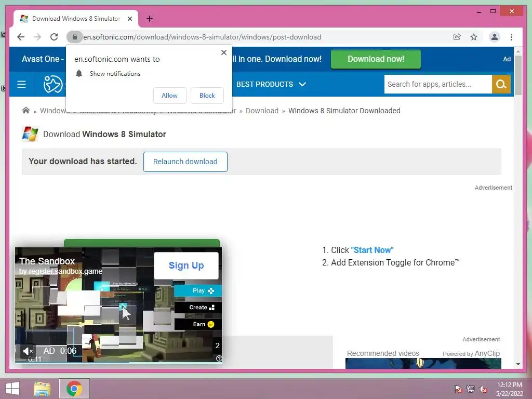Open the Recommended videos thumbnail
This screenshot has height=399, width=532.
pyautogui.click(x=423, y=363)
